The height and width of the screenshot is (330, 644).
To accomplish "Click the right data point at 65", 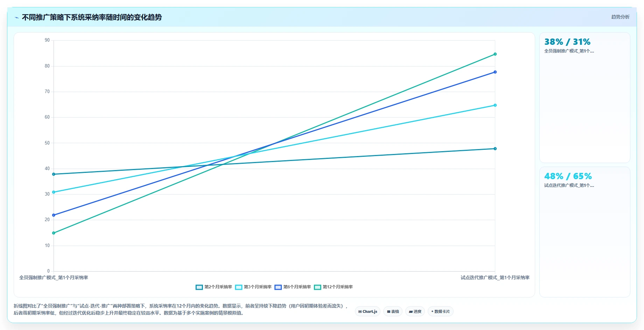I will (x=495, y=105).
